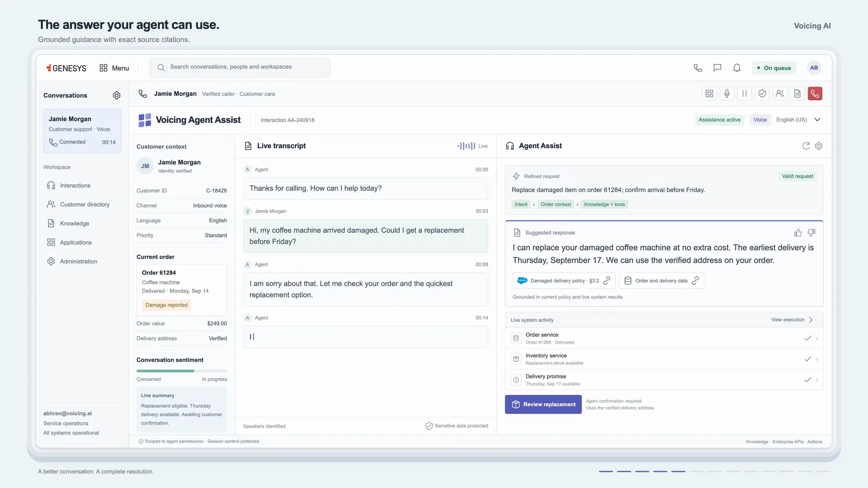Select the Jamie Morgan conversation card
Screen dimensions: 868x488
coord(82,131)
